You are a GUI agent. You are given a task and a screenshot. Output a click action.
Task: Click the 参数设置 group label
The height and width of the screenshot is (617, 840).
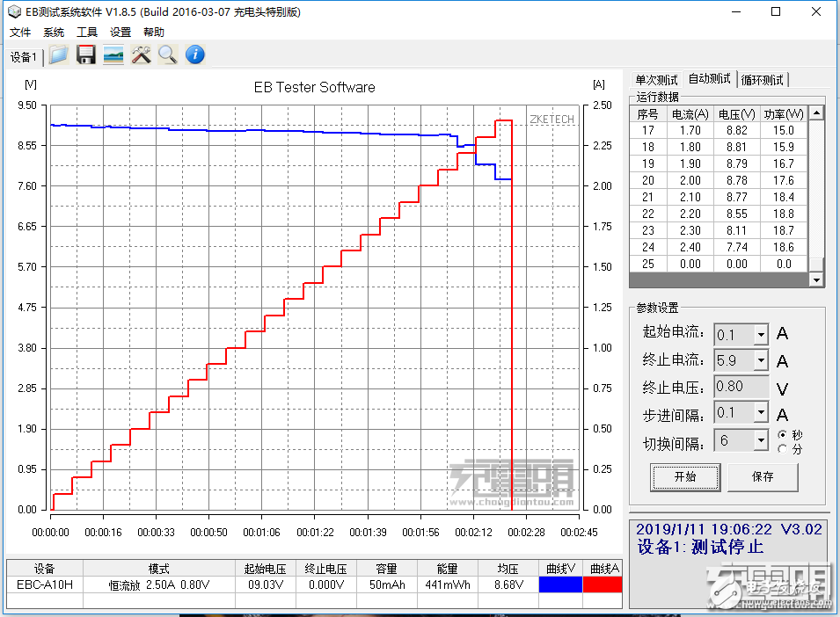pos(657,308)
